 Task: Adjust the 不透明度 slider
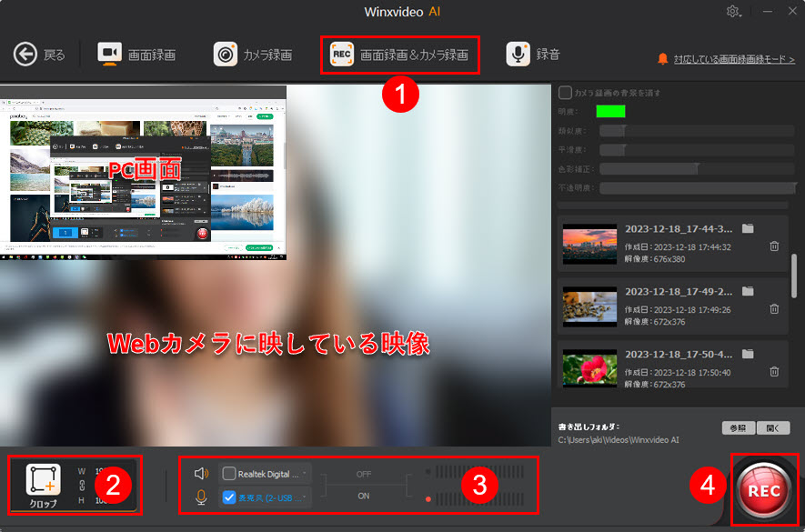pyautogui.click(x=697, y=188)
